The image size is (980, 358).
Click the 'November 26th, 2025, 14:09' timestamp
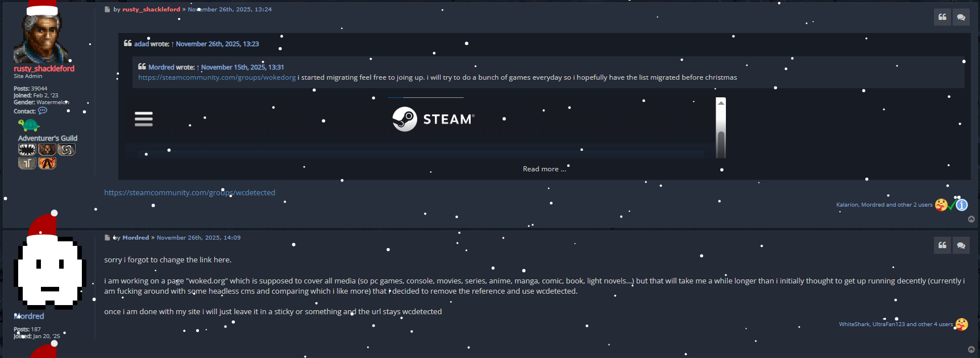pos(198,237)
